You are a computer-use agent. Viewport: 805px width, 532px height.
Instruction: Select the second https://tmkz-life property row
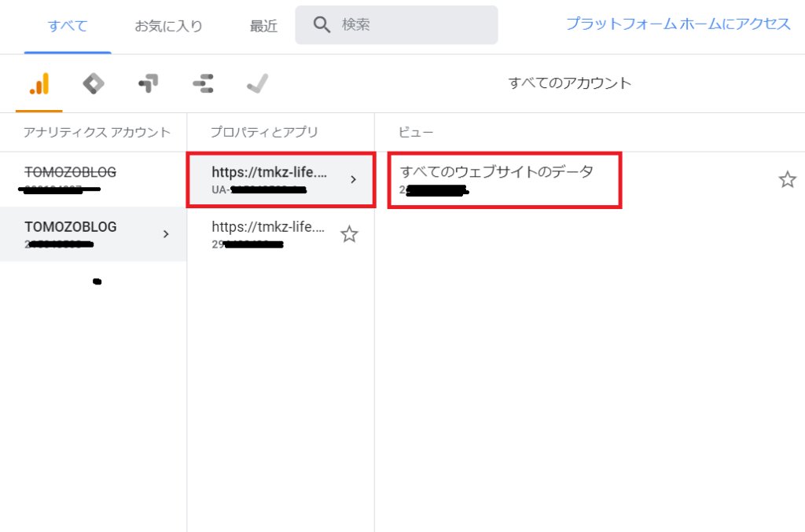pos(281,234)
